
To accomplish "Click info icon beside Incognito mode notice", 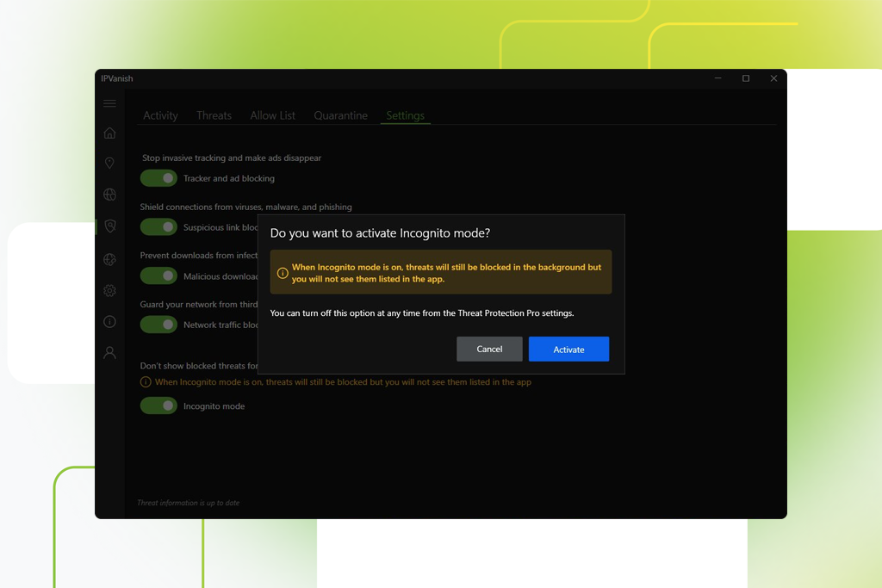I will coord(145,382).
